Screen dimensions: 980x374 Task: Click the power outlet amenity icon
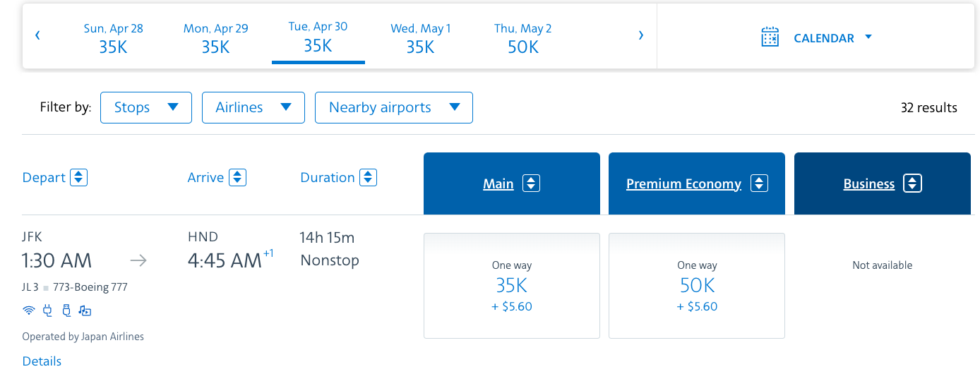48,310
